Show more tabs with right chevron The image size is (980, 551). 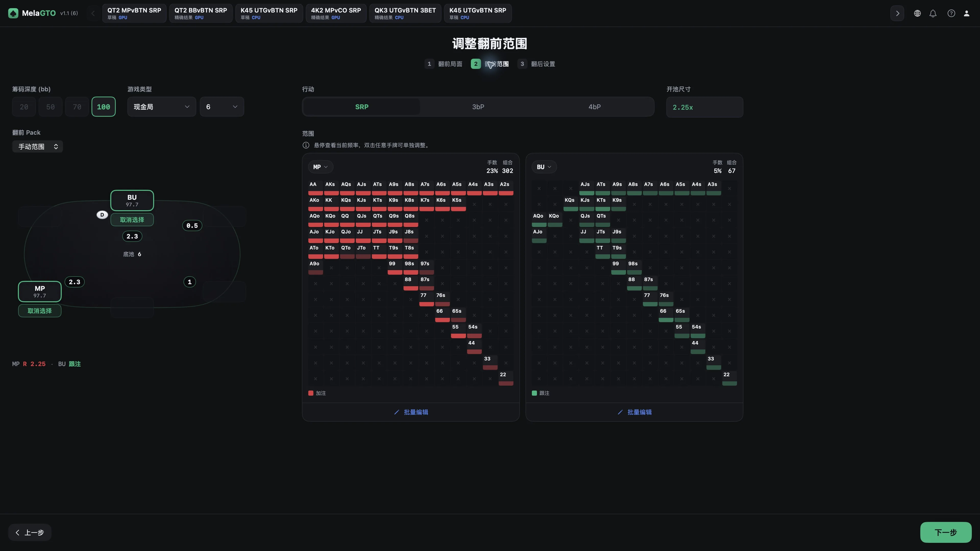897,13
